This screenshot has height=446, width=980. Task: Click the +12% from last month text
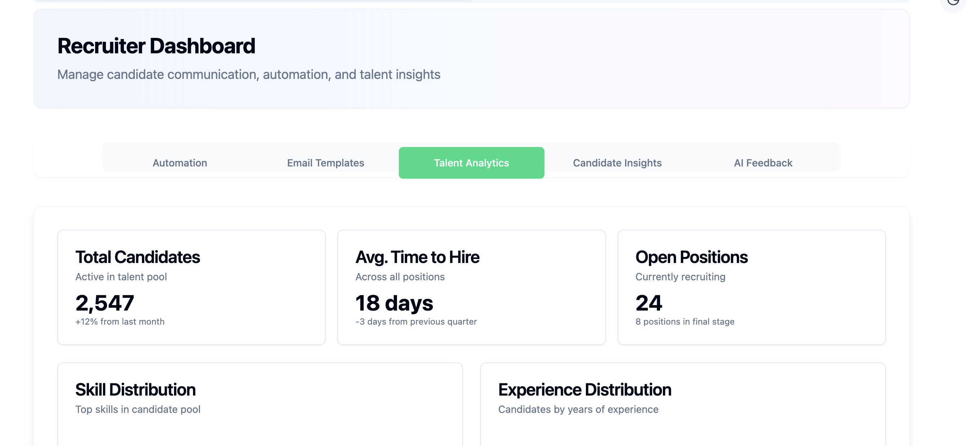click(120, 322)
